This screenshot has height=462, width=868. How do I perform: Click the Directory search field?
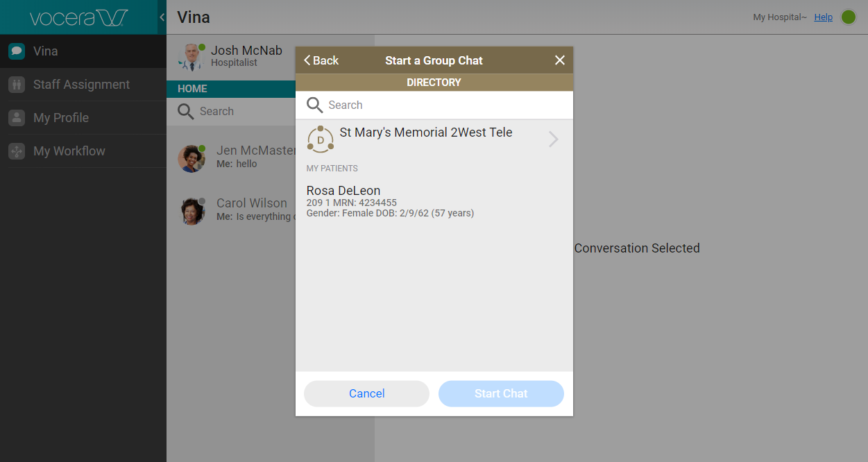coord(434,105)
